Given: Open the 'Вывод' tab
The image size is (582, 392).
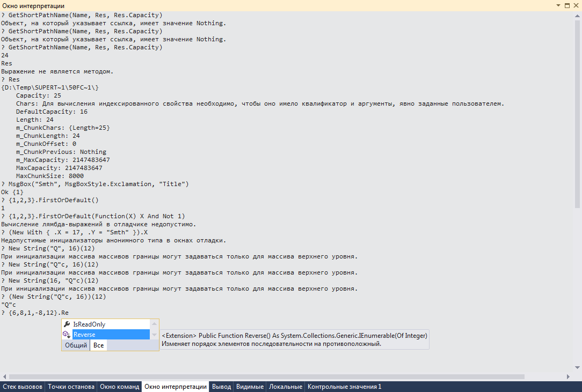Looking at the screenshot, I should (222, 387).
